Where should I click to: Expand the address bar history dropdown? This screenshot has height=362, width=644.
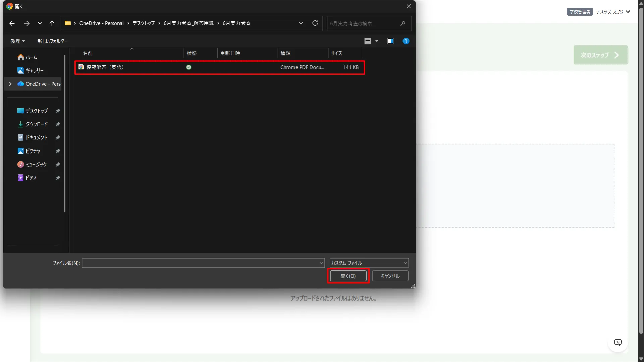(x=301, y=23)
